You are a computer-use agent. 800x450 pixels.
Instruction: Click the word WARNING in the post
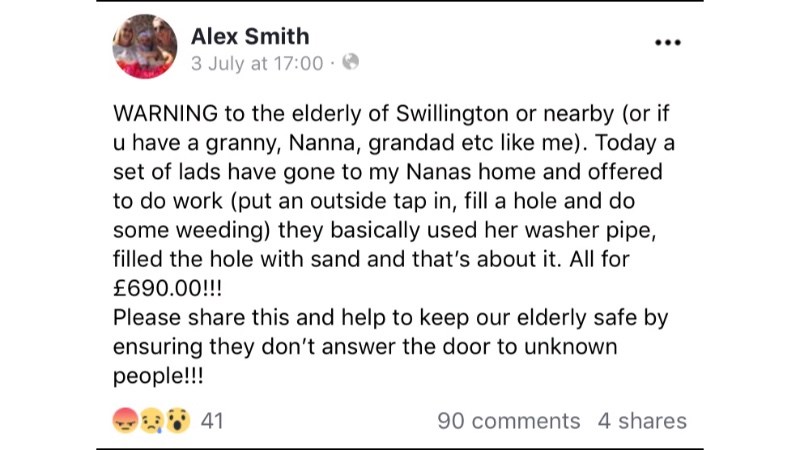coord(165,113)
